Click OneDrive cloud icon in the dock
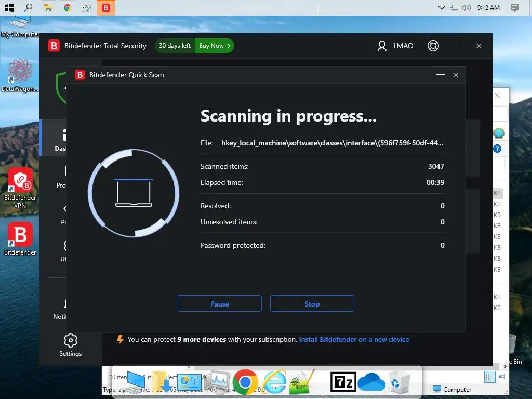The height and width of the screenshot is (399, 532). [x=371, y=382]
